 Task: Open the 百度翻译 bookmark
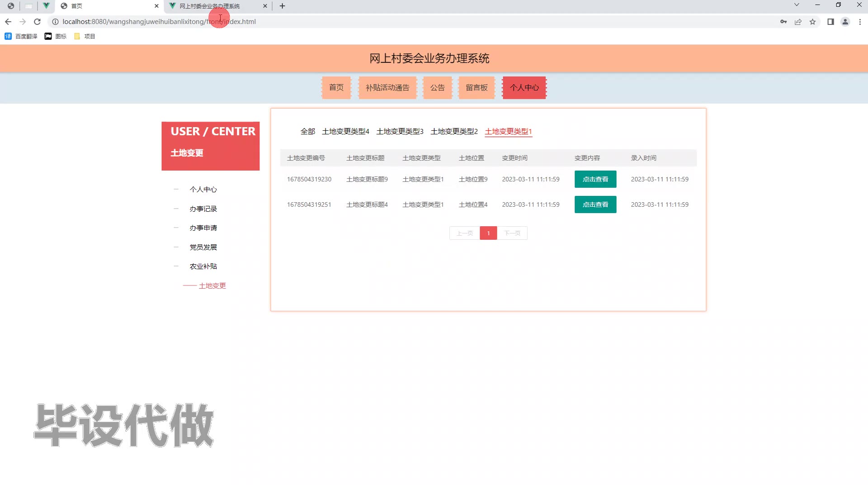(x=21, y=36)
